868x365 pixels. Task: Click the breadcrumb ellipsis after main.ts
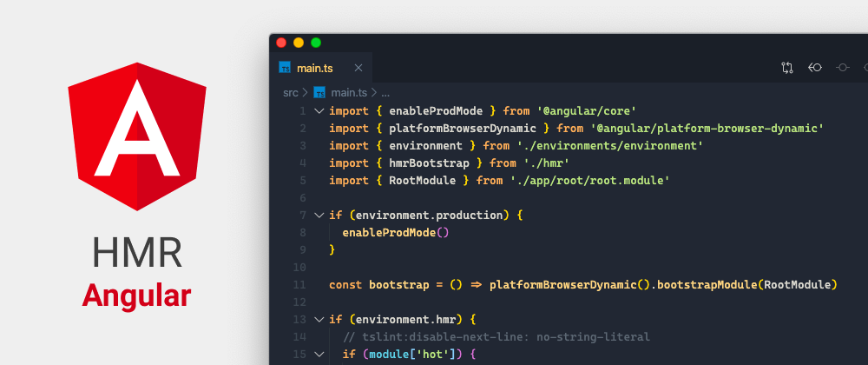click(x=385, y=92)
